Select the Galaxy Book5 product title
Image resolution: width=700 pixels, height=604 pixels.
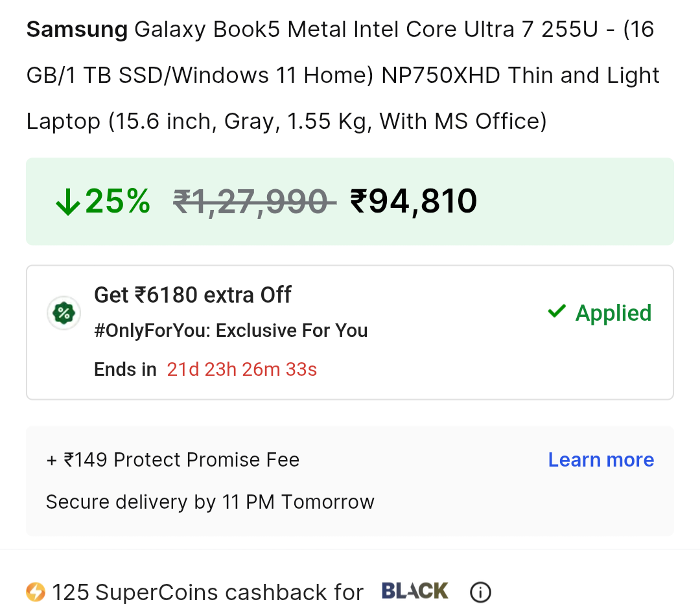344,75
